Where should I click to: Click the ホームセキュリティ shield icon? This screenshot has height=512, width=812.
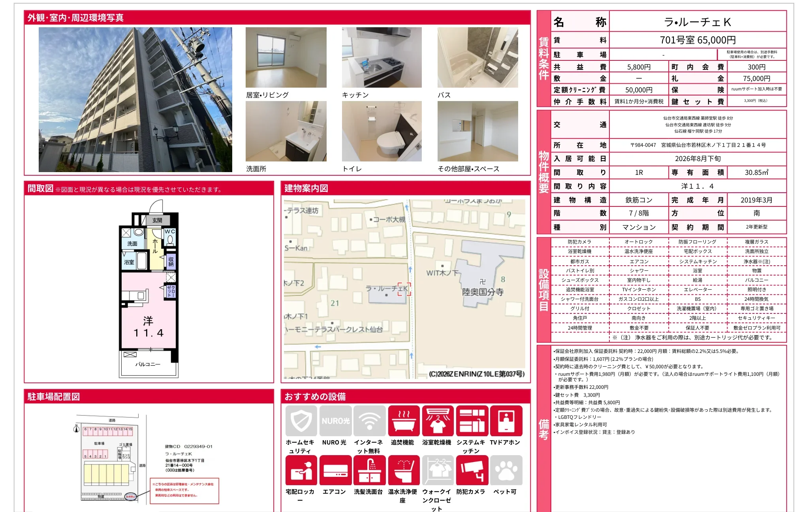tap(301, 421)
